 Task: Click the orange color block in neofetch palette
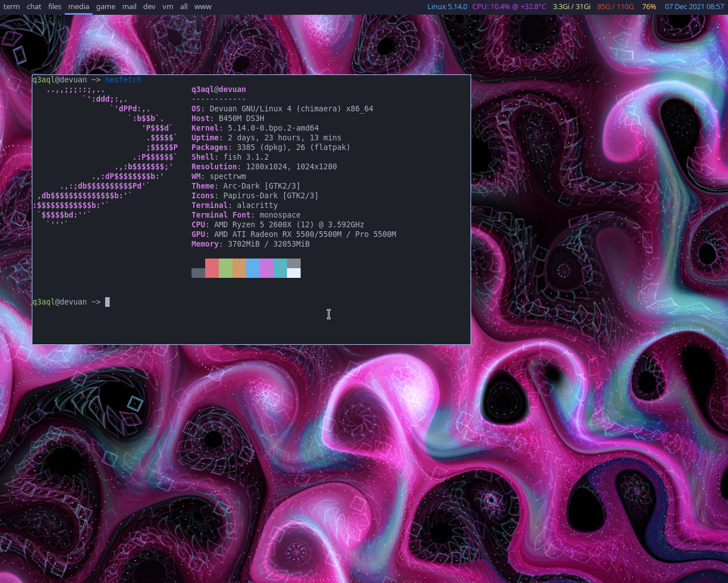[239, 268]
